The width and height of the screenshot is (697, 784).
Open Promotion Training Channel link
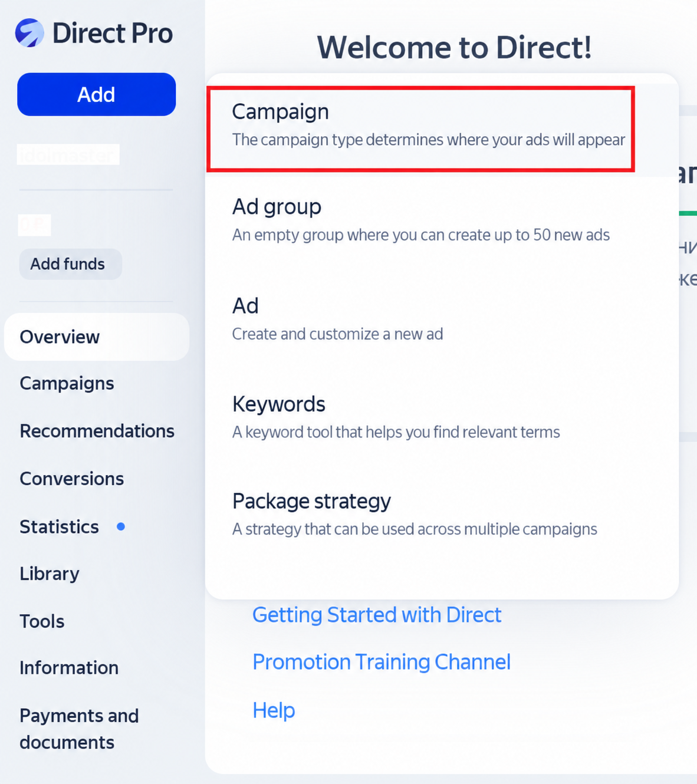pyautogui.click(x=382, y=662)
